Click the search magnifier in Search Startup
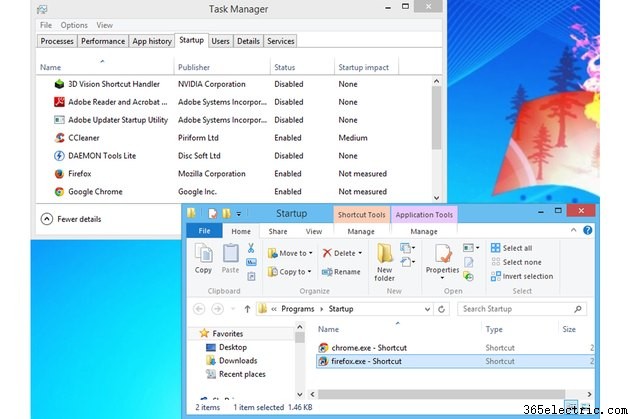 click(578, 309)
